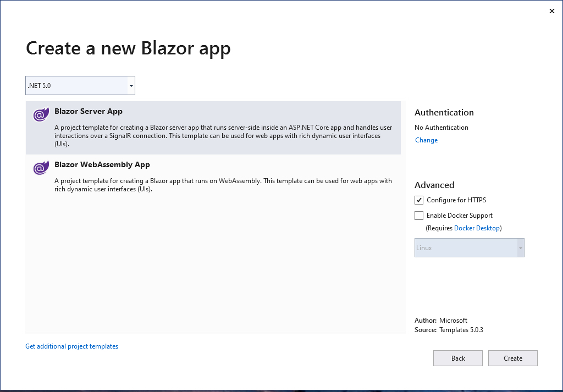Click the Enable Docker Support label text
The image size is (563, 392).
pos(459,216)
